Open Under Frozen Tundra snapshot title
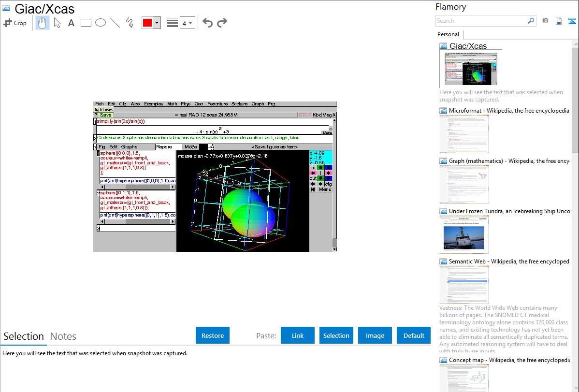This screenshot has width=579, height=392. click(x=509, y=211)
